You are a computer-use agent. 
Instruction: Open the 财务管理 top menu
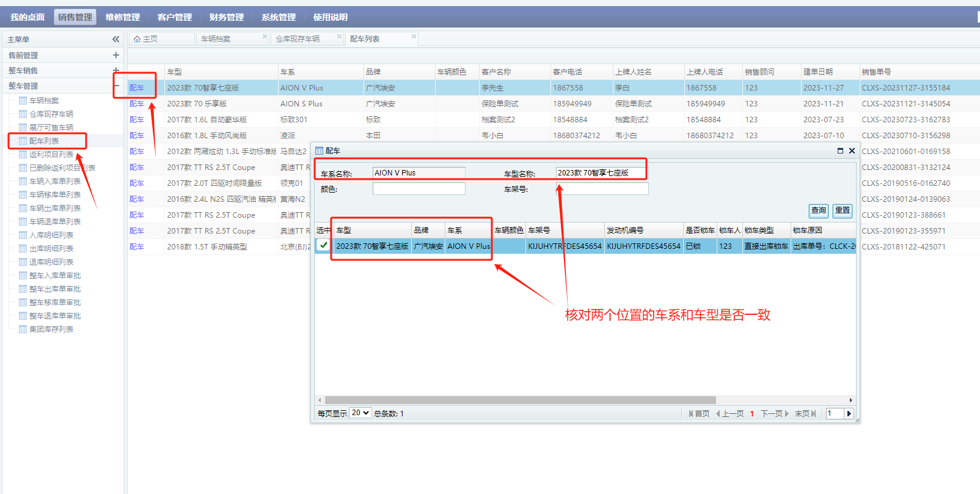point(226,17)
